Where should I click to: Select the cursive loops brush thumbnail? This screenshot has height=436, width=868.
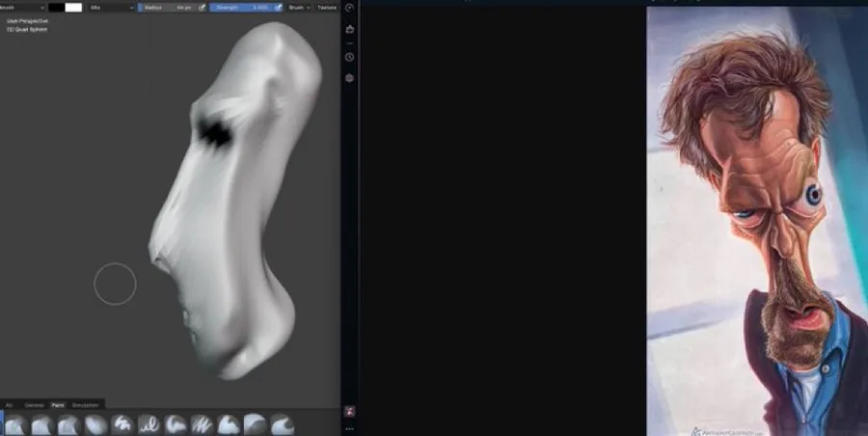click(x=149, y=425)
